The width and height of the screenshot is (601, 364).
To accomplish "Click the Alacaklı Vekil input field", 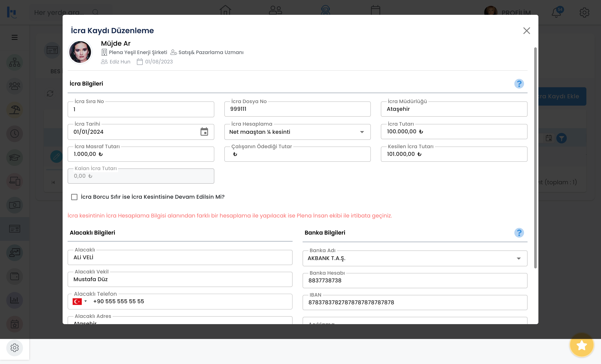I will tap(180, 279).
